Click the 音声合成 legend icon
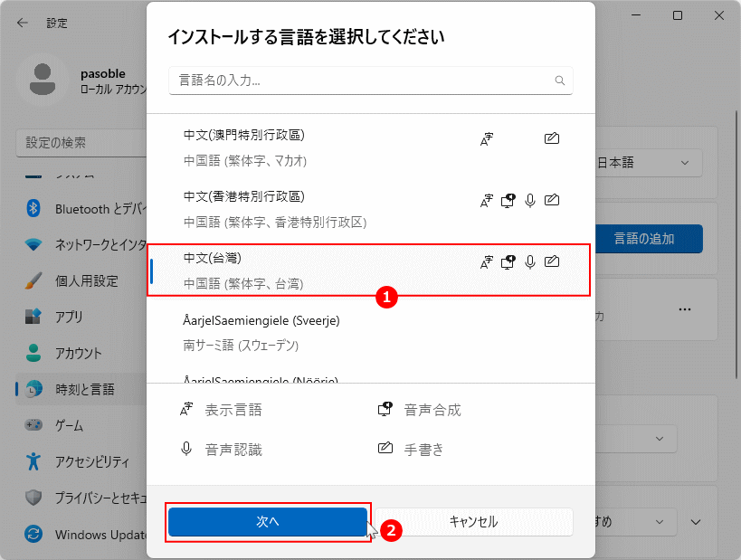The height and width of the screenshot is (560, 741). point(385,409)
